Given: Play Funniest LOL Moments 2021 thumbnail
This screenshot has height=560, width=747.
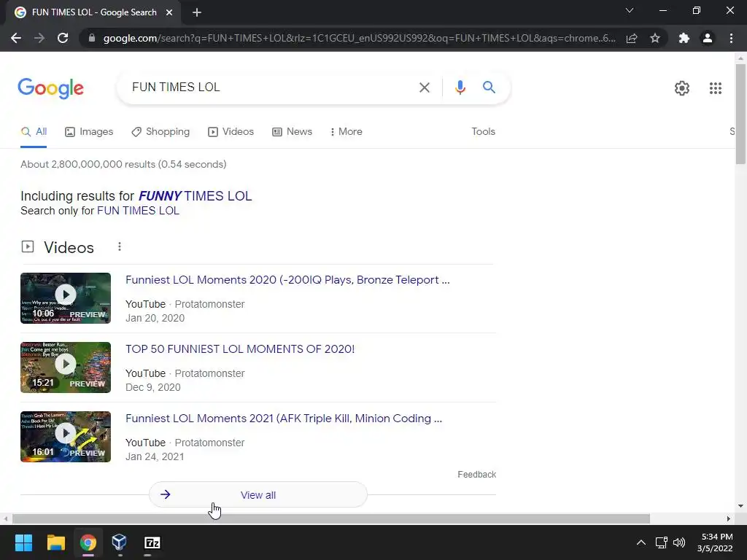Looking at the screenshot, I should point(66,437).
